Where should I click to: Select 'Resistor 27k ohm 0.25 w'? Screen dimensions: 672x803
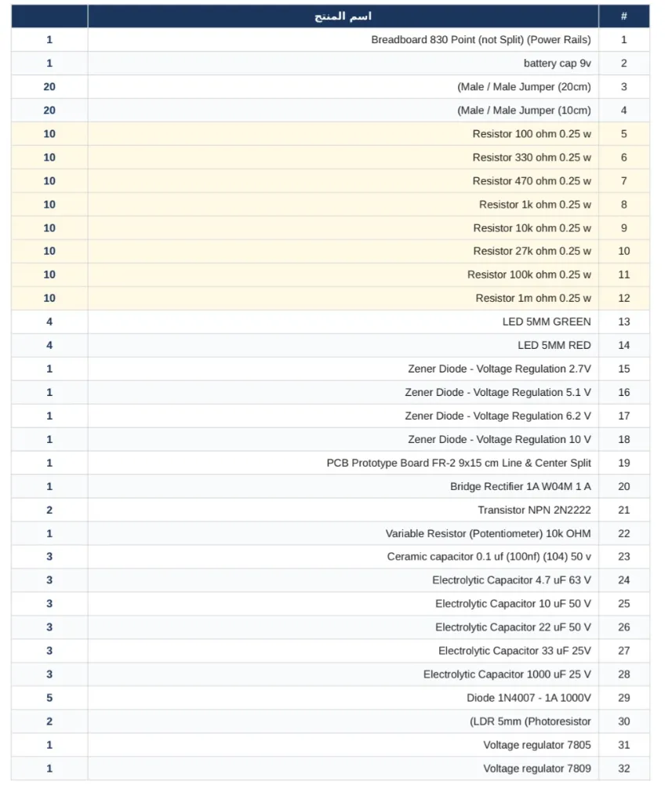click(532, 252)
